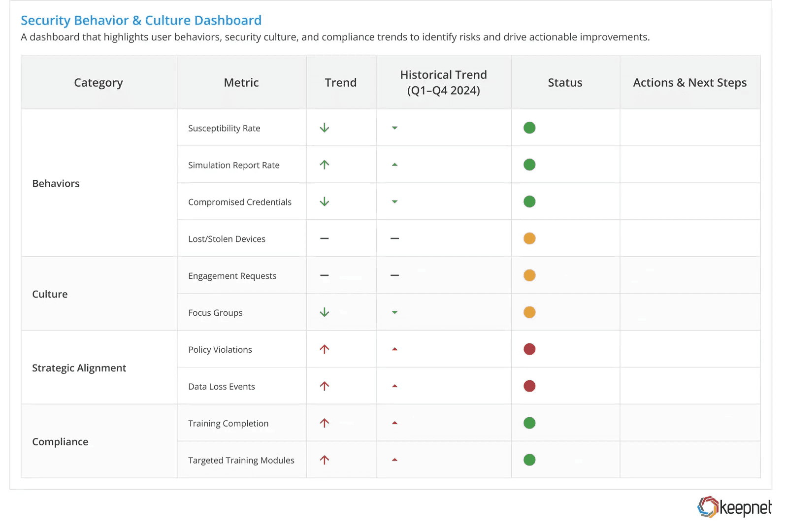The height and width of the screenshot is (532, 785).
Task: Click the Lost/Stolen Devices historical trend dash
Action: [394, 238]
